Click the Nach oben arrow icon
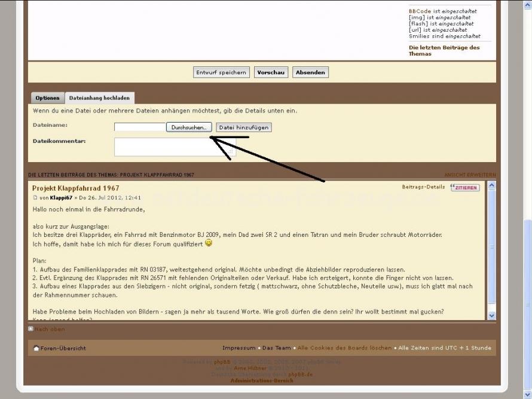 pos(31,329)
